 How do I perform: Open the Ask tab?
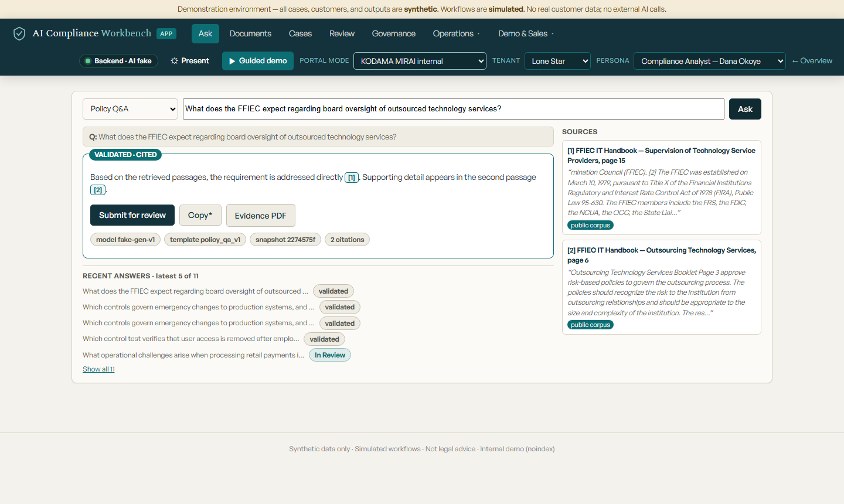(x=205, y=33)
